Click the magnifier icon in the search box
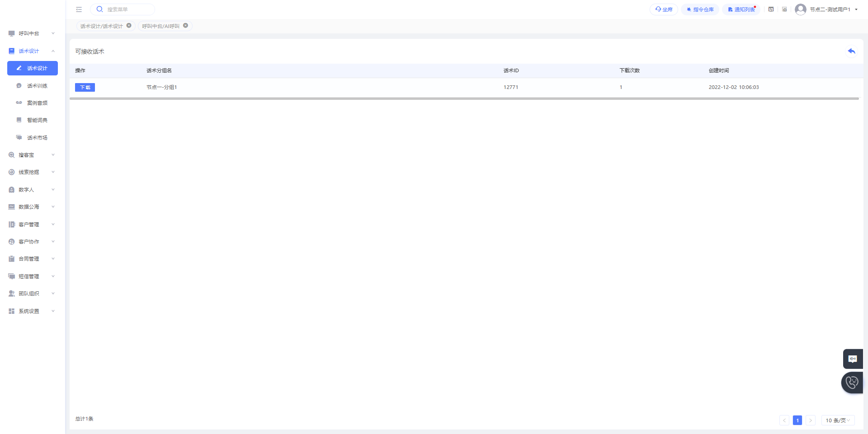 (x=99, y=9)
